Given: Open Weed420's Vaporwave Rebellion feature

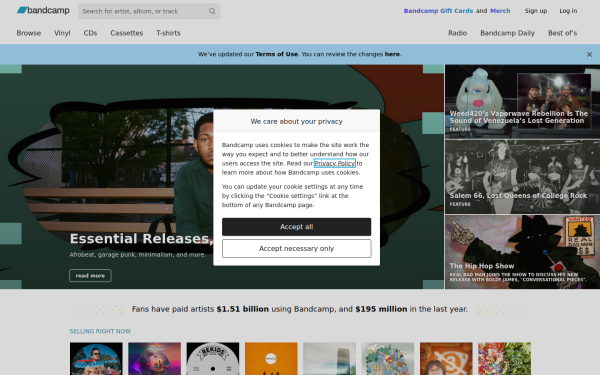Looking at the screenshot, I should (x=522, y=101).
